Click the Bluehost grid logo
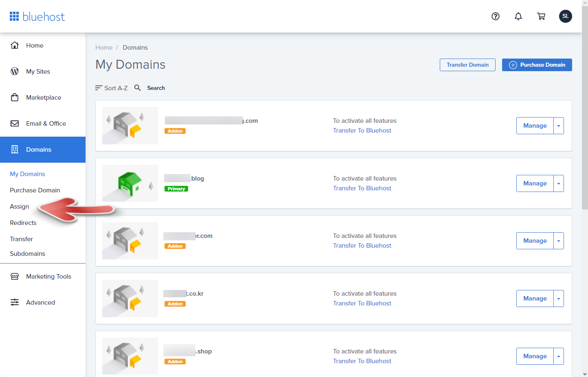This screenshot has height=377, width=588. click(x=14, y=16)
